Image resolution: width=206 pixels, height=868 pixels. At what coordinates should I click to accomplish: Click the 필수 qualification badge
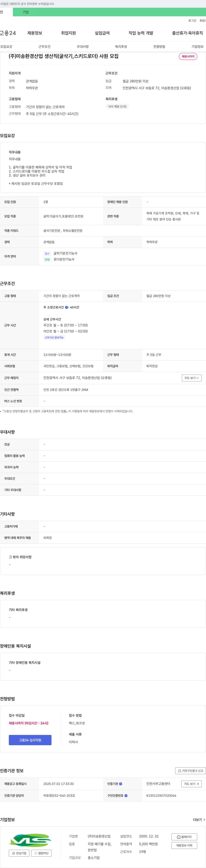47,253
